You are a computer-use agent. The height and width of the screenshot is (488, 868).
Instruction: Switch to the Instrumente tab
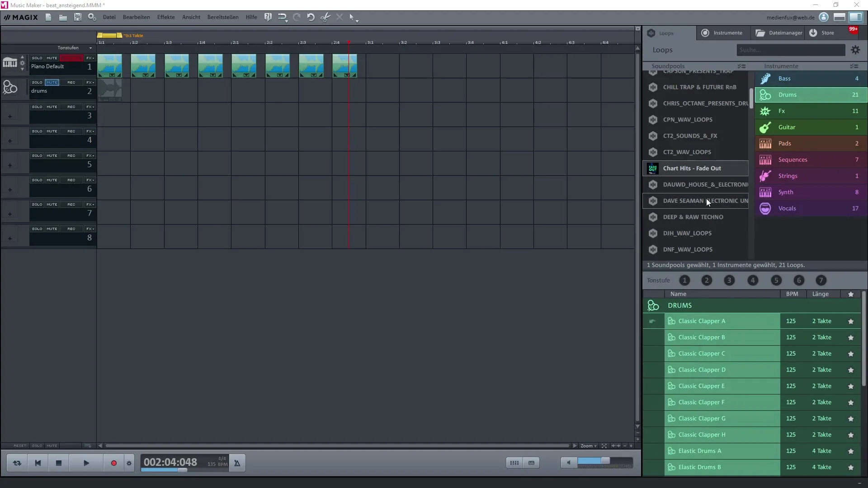[722, 33]
